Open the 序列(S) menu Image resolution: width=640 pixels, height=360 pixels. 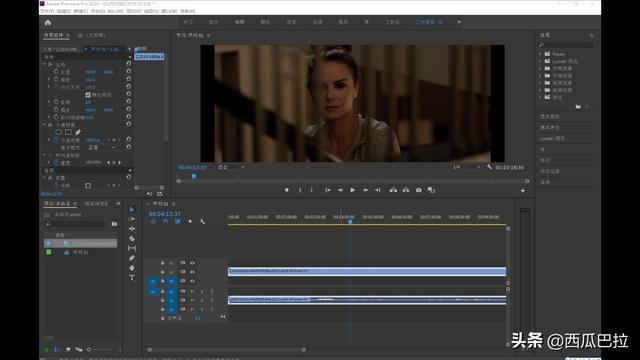pyautogui.click(x=98, y=11)
